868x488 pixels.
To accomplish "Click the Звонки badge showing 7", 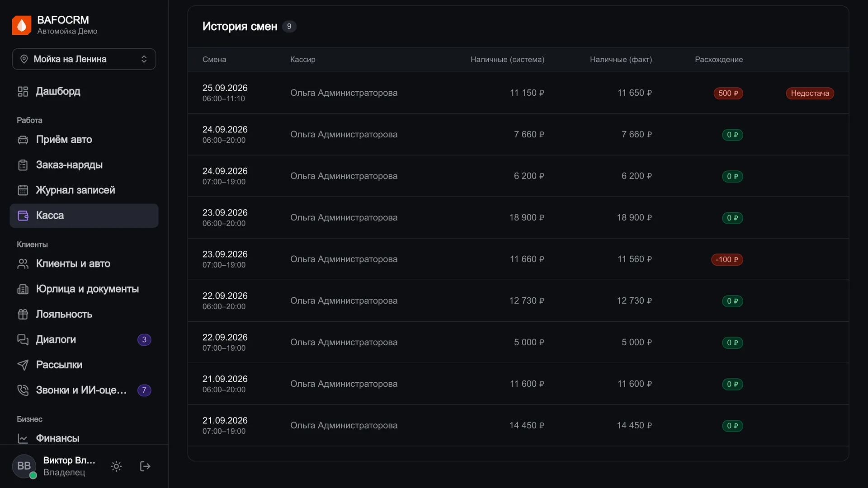I will point(144,390).
